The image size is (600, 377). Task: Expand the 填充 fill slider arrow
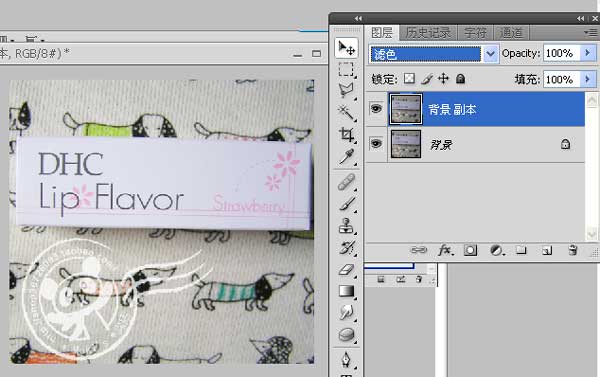click(588, 79)
